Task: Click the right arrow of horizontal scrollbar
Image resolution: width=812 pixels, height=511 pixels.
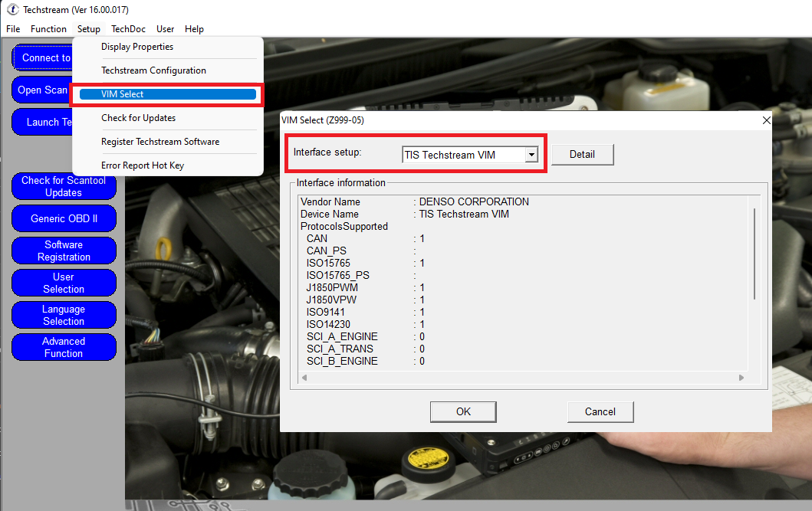Action: click(741, 378)
